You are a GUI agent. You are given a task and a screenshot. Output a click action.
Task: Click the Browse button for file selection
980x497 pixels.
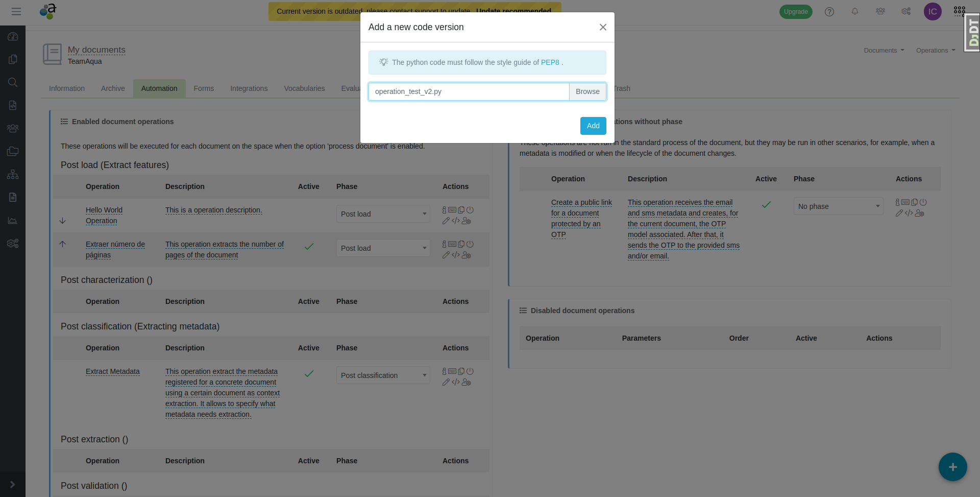click(x=587, y=92)
